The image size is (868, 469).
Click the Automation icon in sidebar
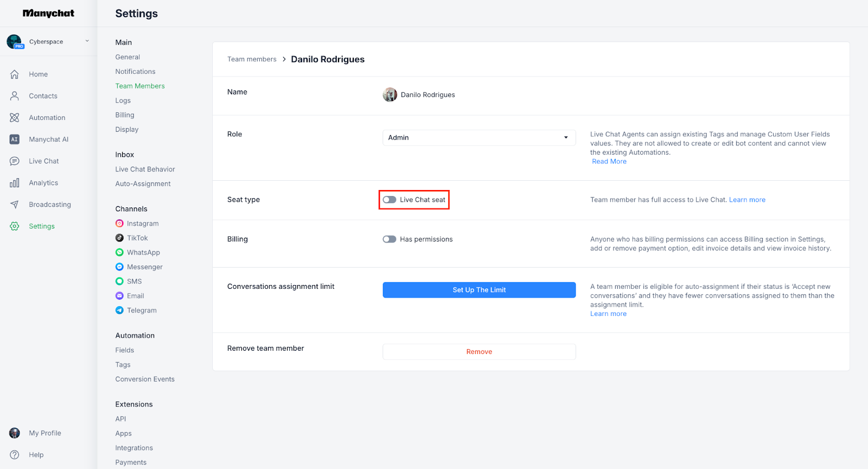[15, 118]
